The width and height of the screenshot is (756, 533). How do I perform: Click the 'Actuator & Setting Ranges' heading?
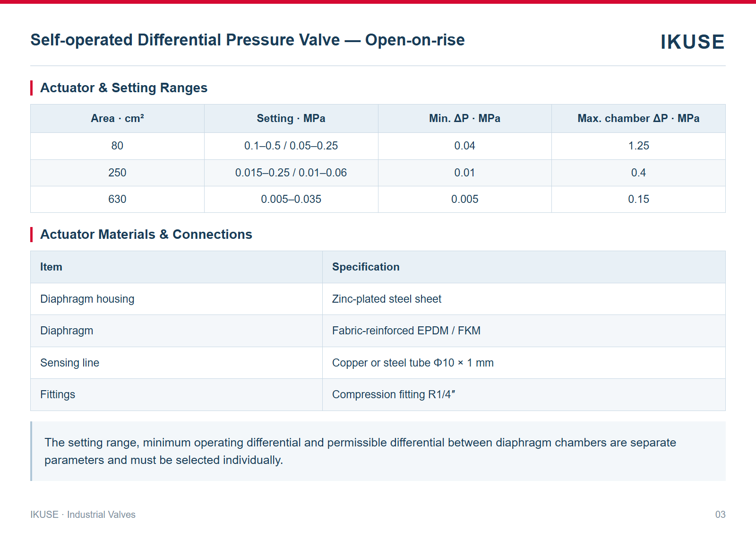pyautogui.click(x=124, y=88)
